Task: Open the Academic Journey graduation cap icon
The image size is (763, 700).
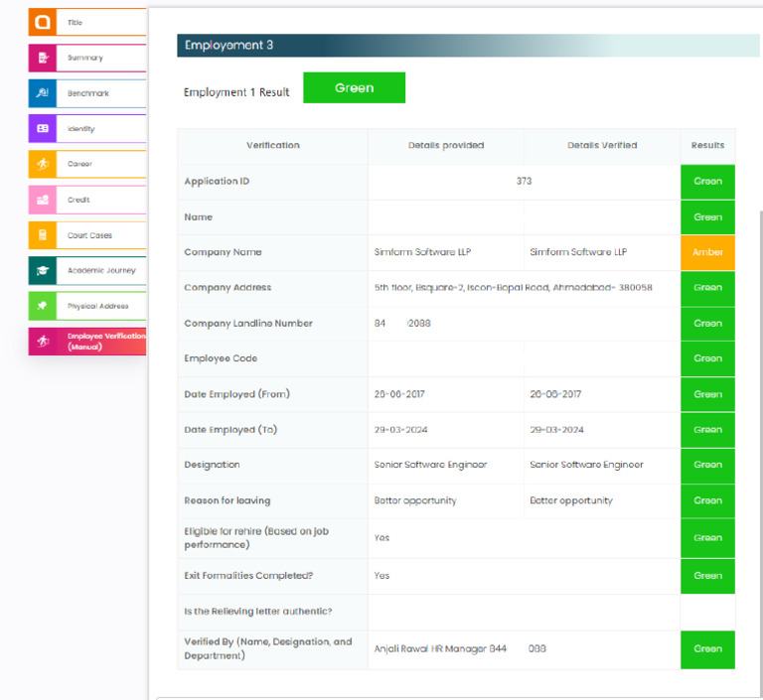Action: tap(43, 270)
